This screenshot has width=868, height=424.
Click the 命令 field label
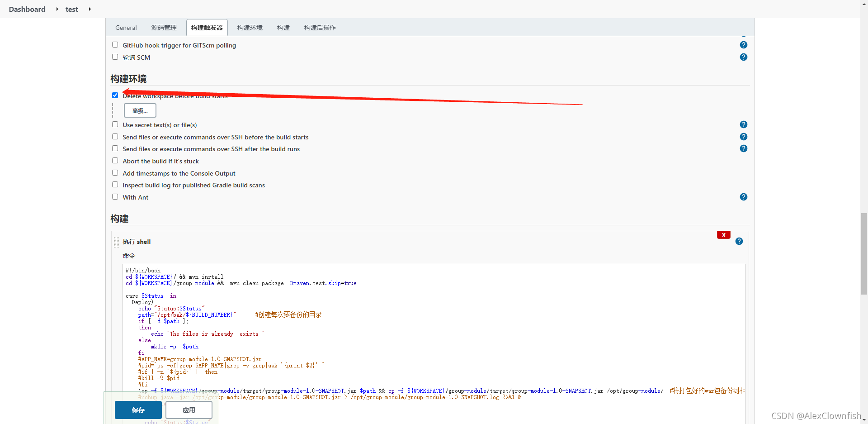(x=129, y=256)
